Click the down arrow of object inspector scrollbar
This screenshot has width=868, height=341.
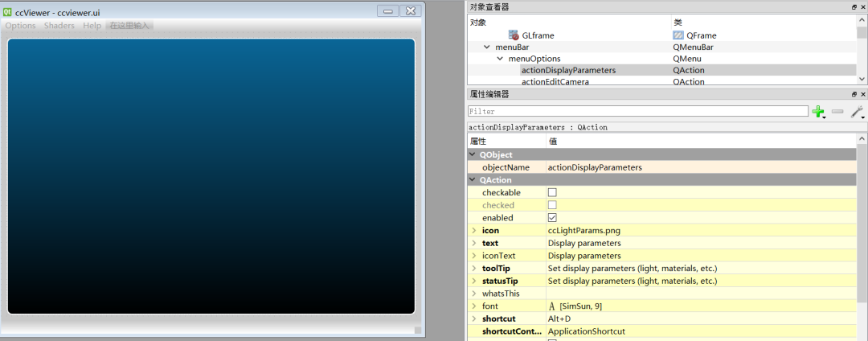(x=862, y=80)
